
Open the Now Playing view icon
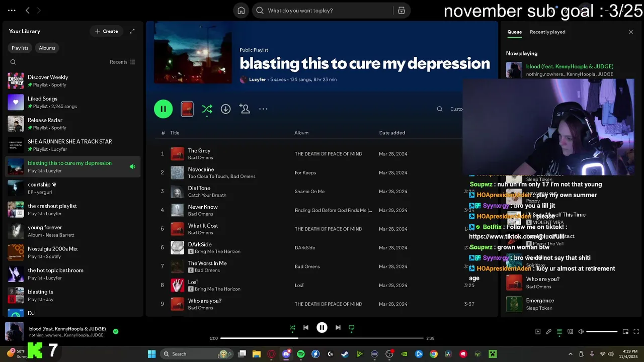[538, 332]
